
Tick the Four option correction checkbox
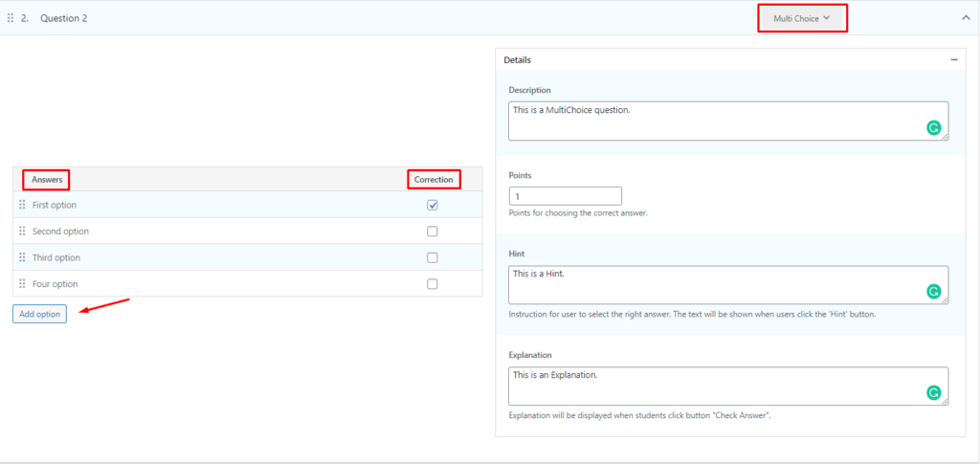(433, 284)
